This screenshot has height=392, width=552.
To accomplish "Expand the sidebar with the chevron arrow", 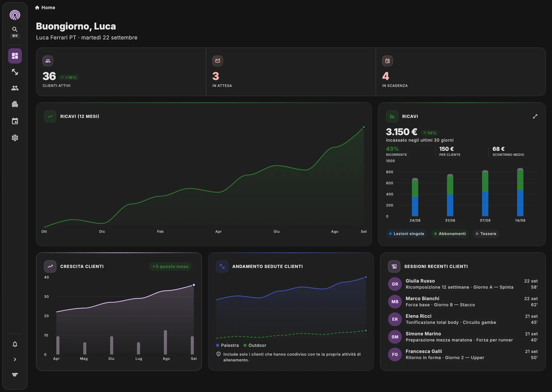I will pyautogui.click(x=15, y=359).
